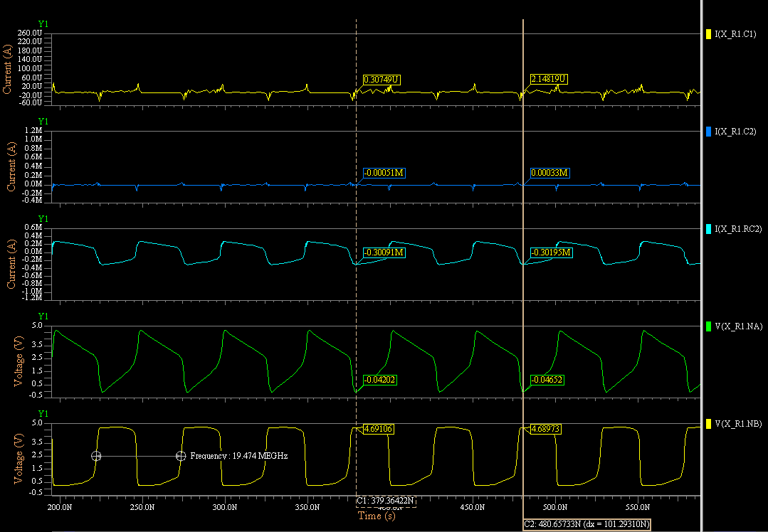This screenshot has height=532, width=768.
Task: Click the Frequency 19.474 MEGHz measurement label
Action: 238,456
